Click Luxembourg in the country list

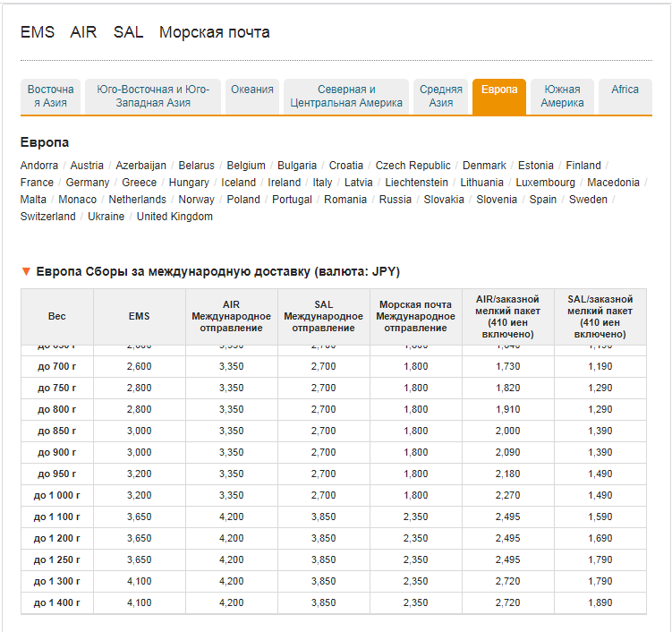click(x=545, y=183)
